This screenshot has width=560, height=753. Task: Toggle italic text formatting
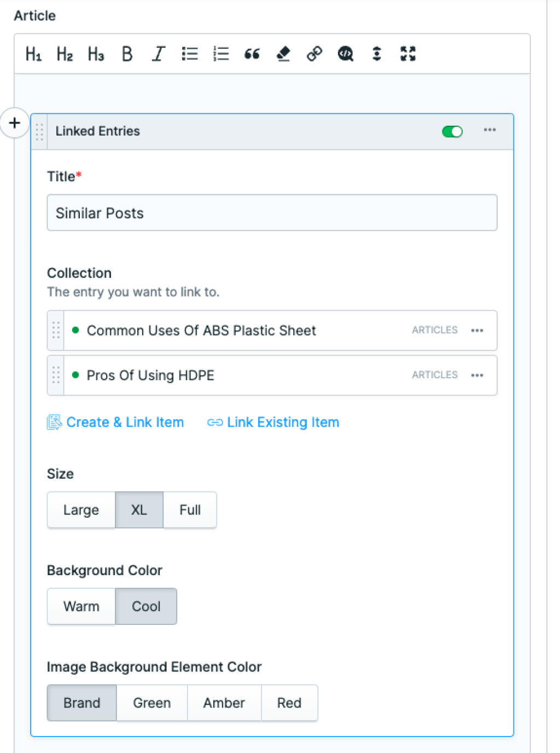click(157, 54)
